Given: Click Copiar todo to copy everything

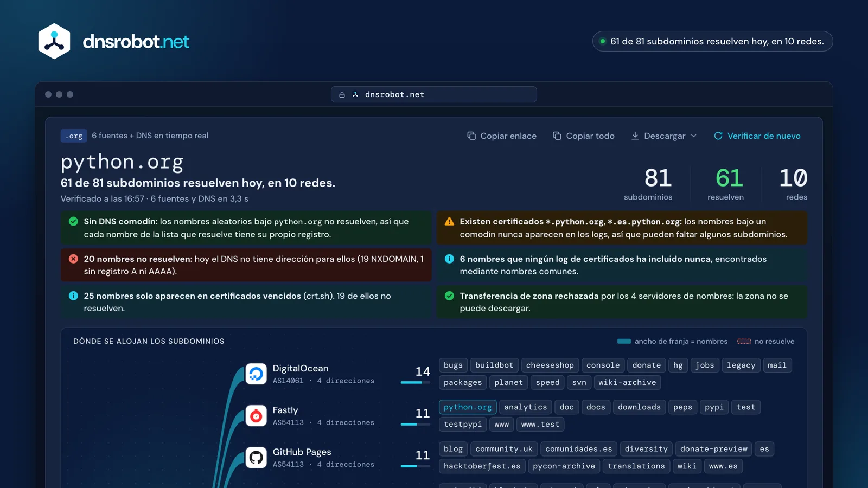Looking at the screenshot, I should tap(583, 136).
